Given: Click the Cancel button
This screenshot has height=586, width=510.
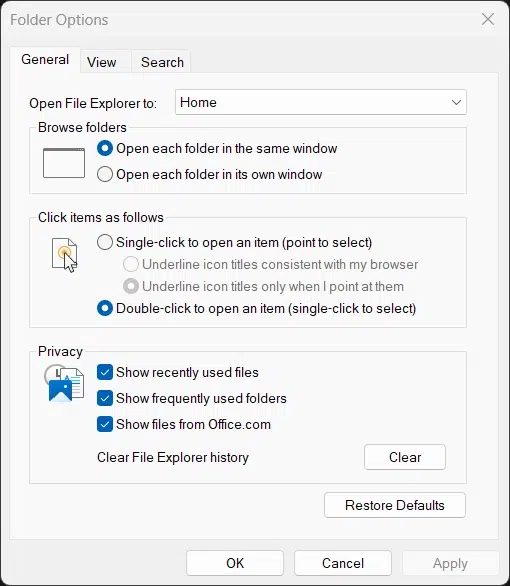Looking at the screenshot, I should click(343, 563).
